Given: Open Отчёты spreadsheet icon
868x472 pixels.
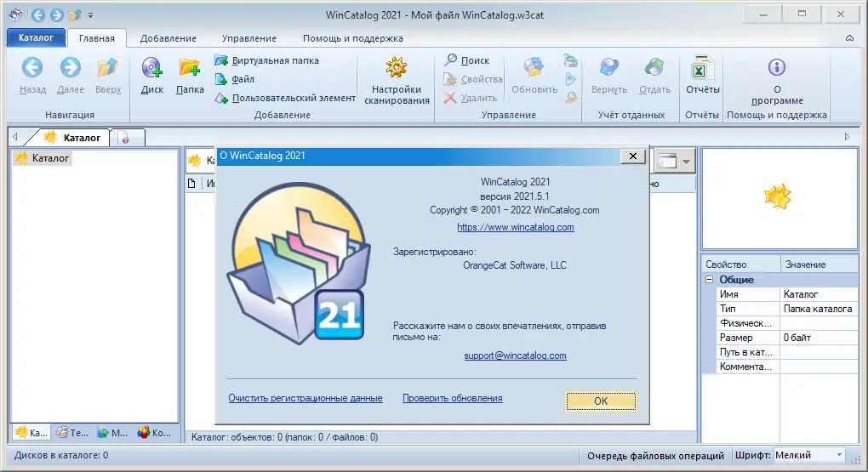Looking at the screenshot, I should (702, 69).
